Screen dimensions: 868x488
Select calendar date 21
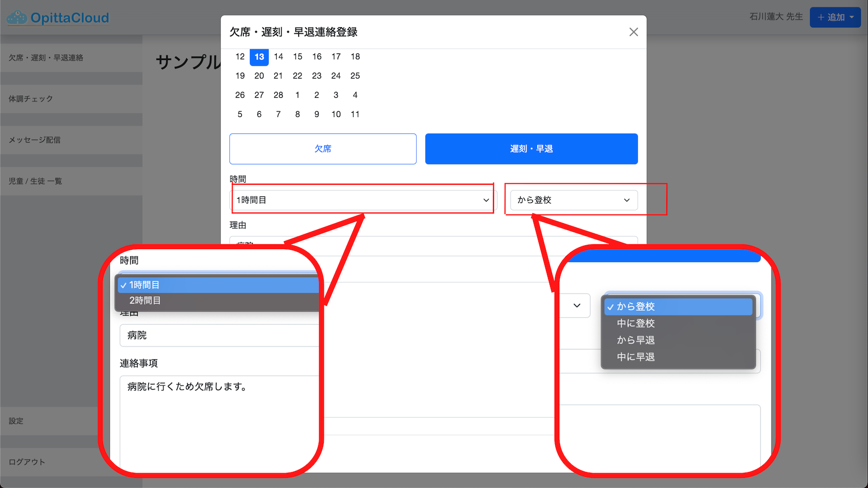pyautogui.click(x=278, y=76)
